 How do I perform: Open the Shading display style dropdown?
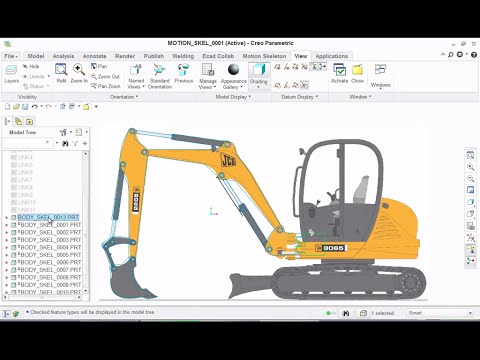(259, 84)
